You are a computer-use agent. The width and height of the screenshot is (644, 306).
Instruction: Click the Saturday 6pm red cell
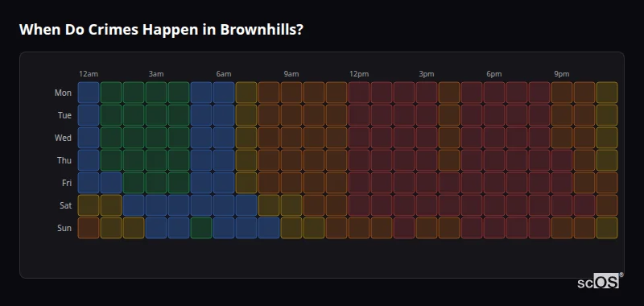[x=494, y=205]
